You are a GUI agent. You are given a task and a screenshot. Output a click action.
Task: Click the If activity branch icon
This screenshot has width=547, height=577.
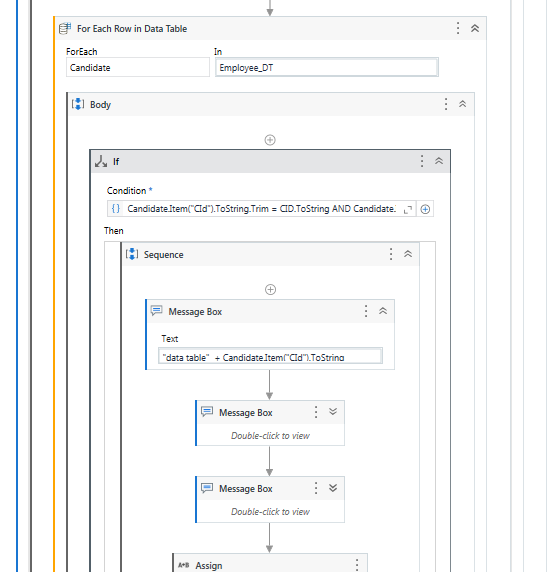(101, 162)
